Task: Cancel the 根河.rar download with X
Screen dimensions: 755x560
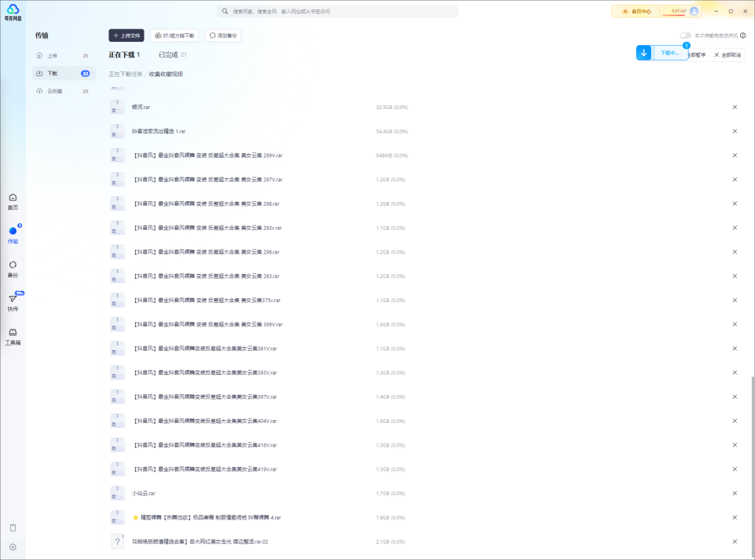Action: (734, 107)
